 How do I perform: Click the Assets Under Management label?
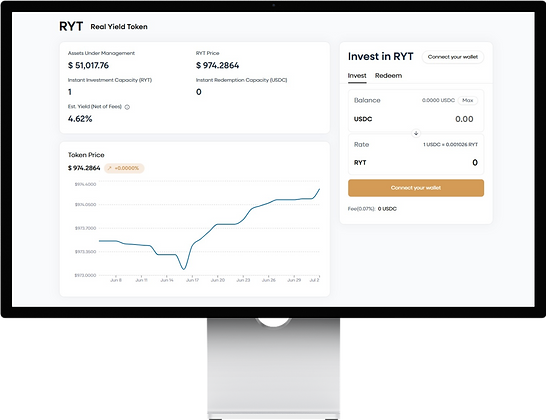coord(101,53)
